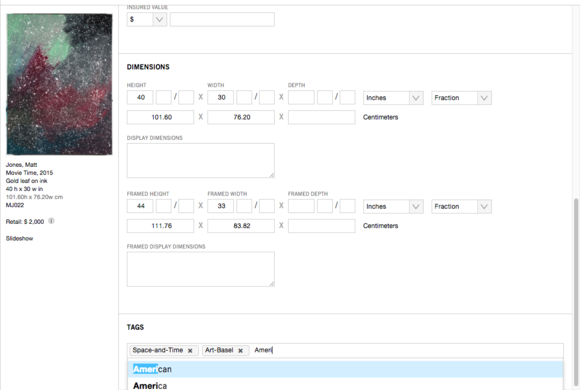This screenshot has width=580, height=390.
Task: Click the info icon beside Retail price
Action: point(51,221)
